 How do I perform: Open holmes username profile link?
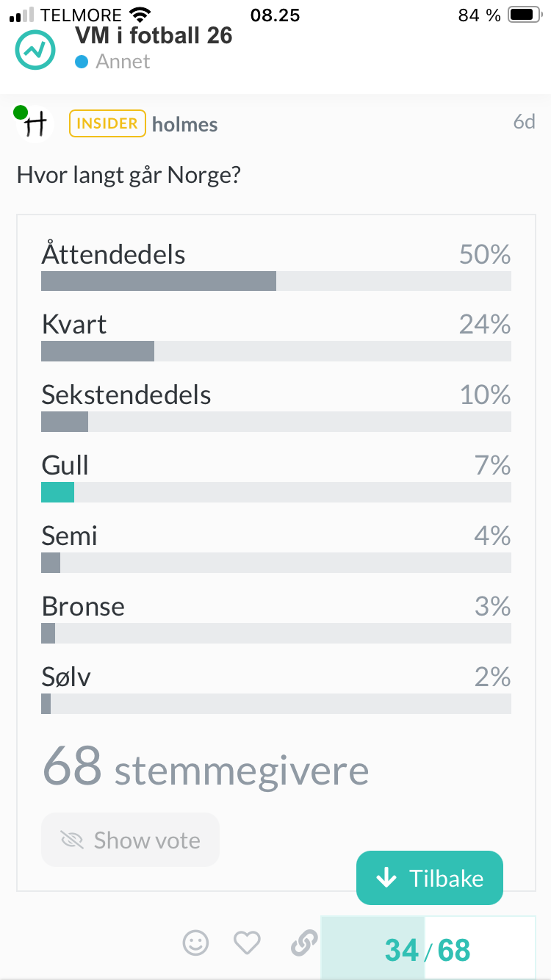pyautogui.click(x=185, y=124)
